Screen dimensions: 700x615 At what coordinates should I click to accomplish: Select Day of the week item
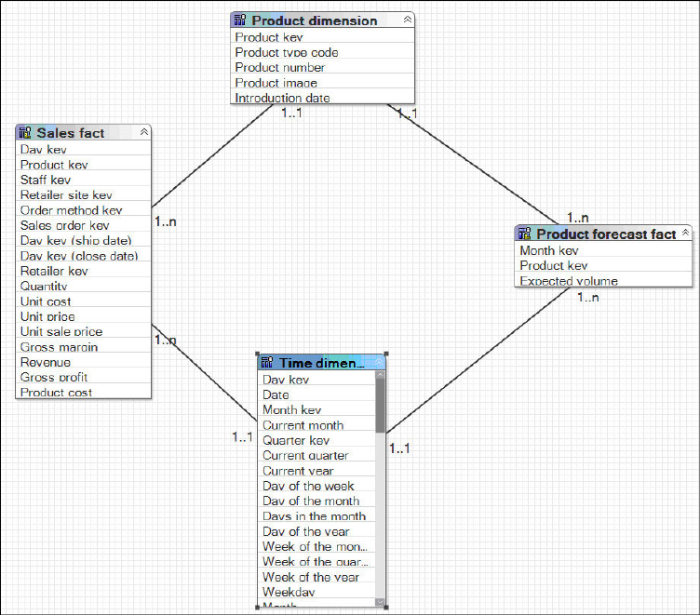tap(317, 486)
